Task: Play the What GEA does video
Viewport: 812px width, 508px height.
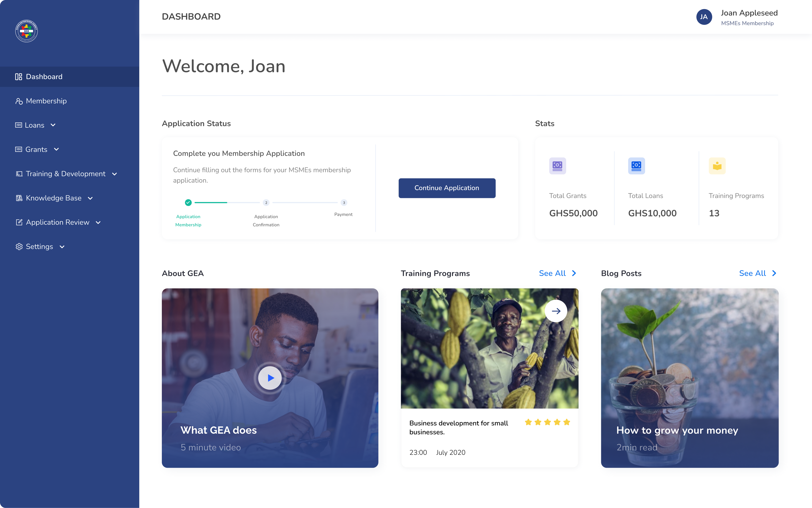Action: [270, 378]
